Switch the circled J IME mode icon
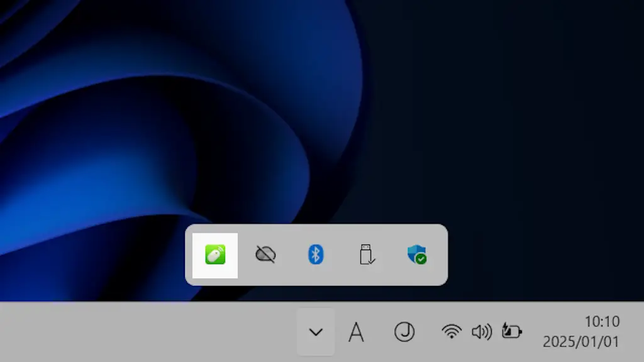This screenshot has width=644, height=362. tap(404, 332)
